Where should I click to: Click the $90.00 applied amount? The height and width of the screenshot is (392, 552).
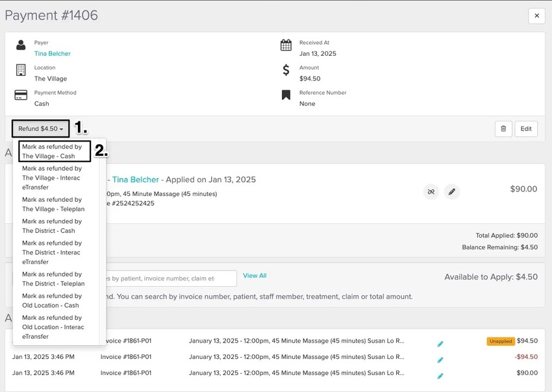coord(523,189)
